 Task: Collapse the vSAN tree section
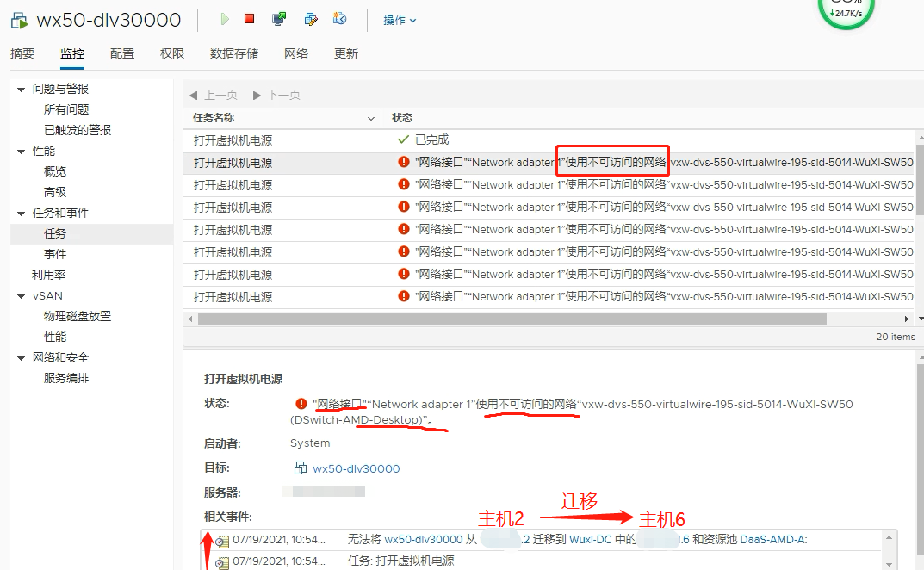pyautogui.click(x=20, y=295)
